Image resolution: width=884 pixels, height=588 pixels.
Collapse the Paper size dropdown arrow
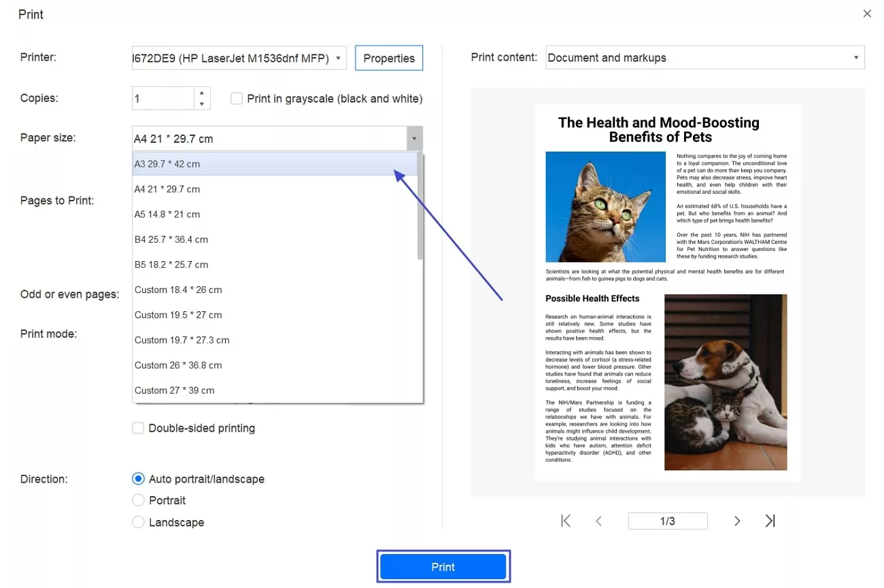pos(413,139)
